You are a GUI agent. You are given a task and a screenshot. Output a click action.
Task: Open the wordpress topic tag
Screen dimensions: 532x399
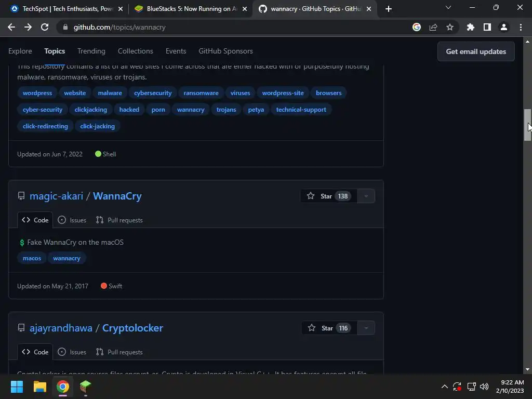37,93
